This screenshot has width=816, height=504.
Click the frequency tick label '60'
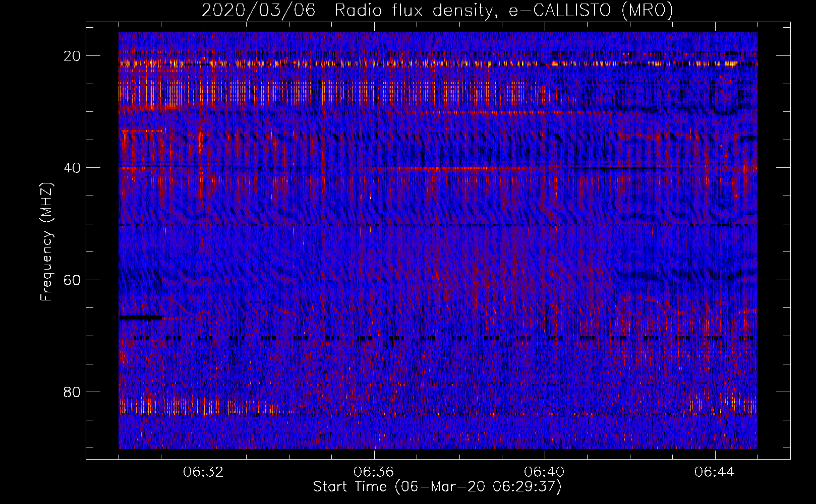coord(72,280)
